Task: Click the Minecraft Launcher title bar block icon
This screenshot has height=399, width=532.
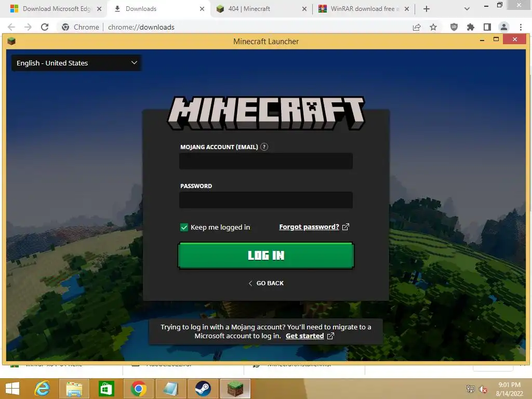Action: tap(11, 42)
